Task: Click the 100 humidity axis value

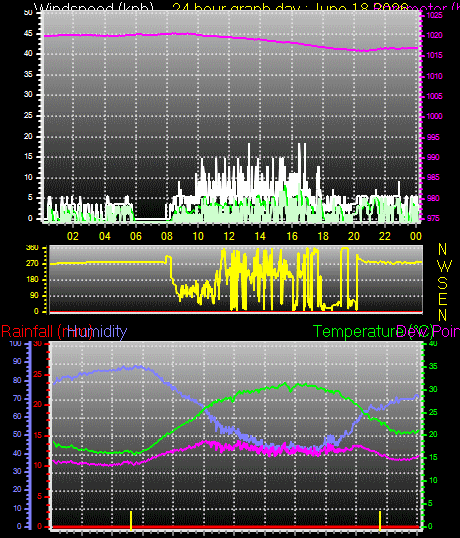Action: click(x=15, y=343)
